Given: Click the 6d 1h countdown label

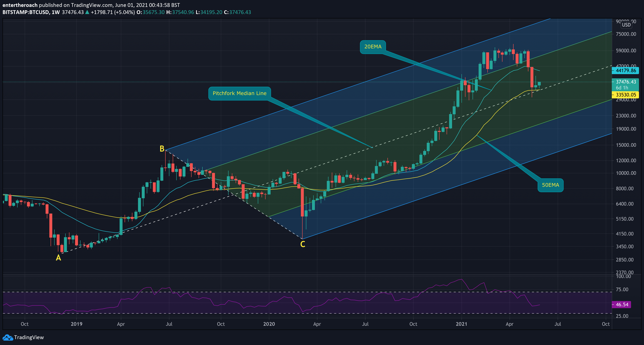Looking at the screenshot, I should coord(622,88).
